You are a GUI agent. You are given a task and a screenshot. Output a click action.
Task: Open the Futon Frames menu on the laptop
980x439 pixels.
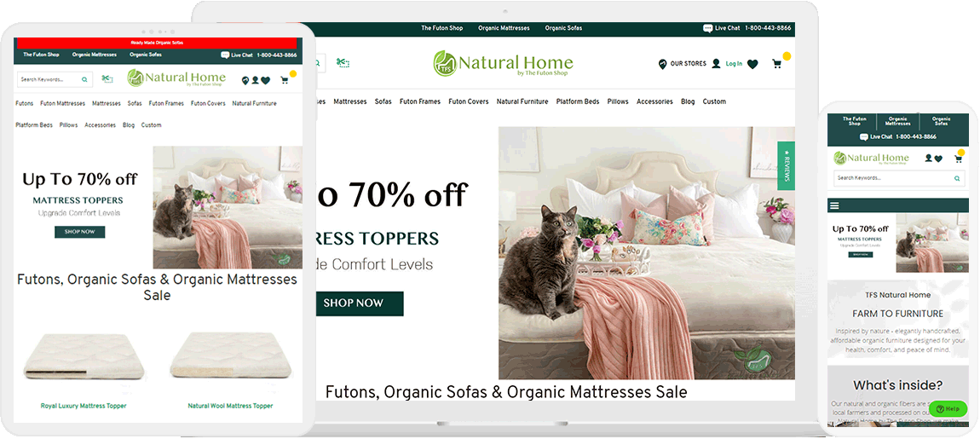[420, 101]
